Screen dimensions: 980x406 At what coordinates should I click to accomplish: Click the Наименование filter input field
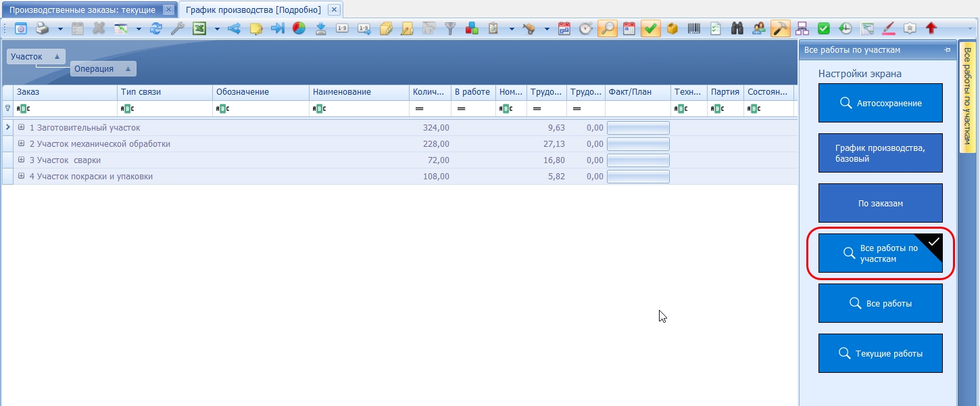pos(359,108)
